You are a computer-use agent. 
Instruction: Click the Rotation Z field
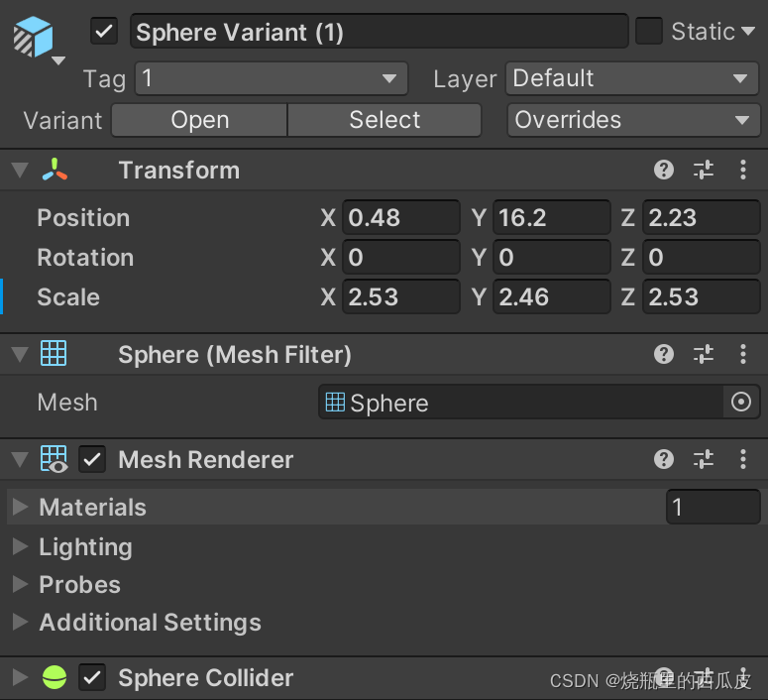702,258
